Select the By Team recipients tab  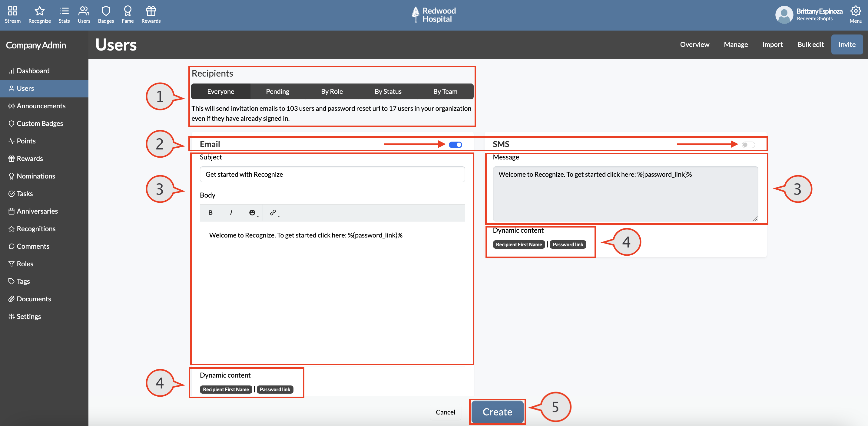(445, 92)
